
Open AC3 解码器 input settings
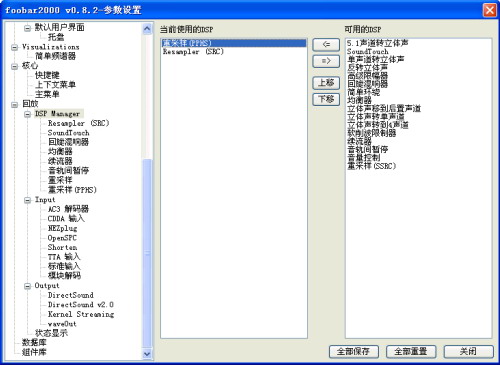pyautogui.click(x=68, y=209)
